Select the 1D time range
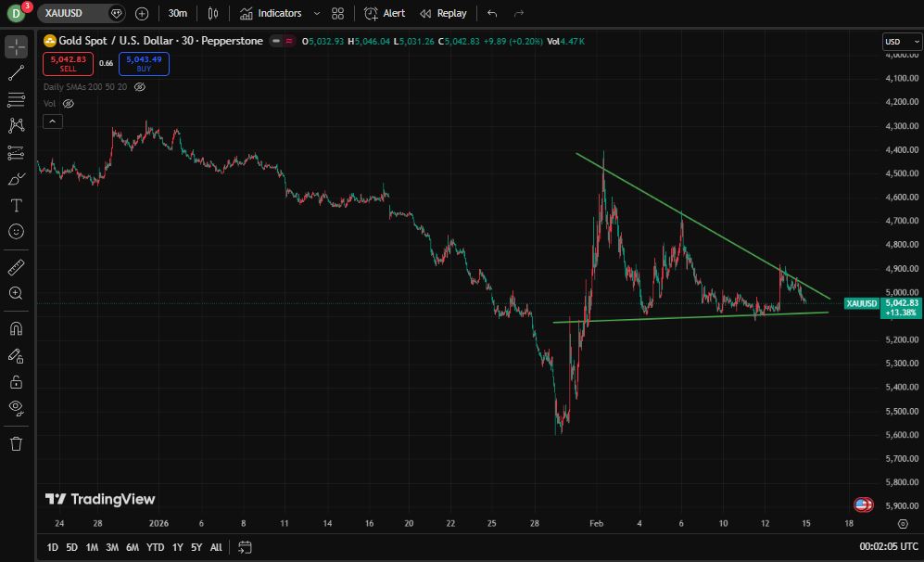 pos(53,547)
